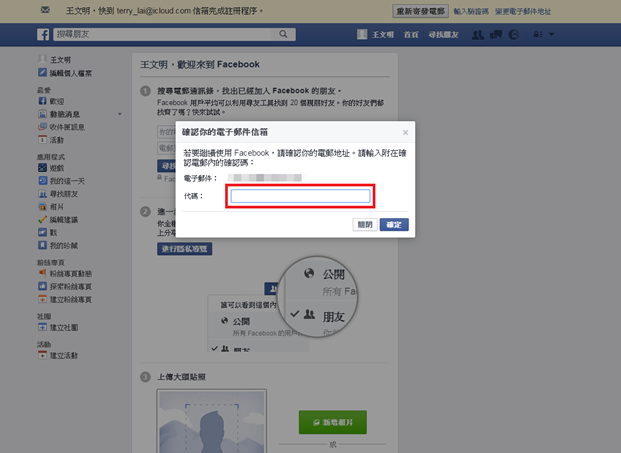Go to 首頁 in the top navigation bar

coord(411,35)
